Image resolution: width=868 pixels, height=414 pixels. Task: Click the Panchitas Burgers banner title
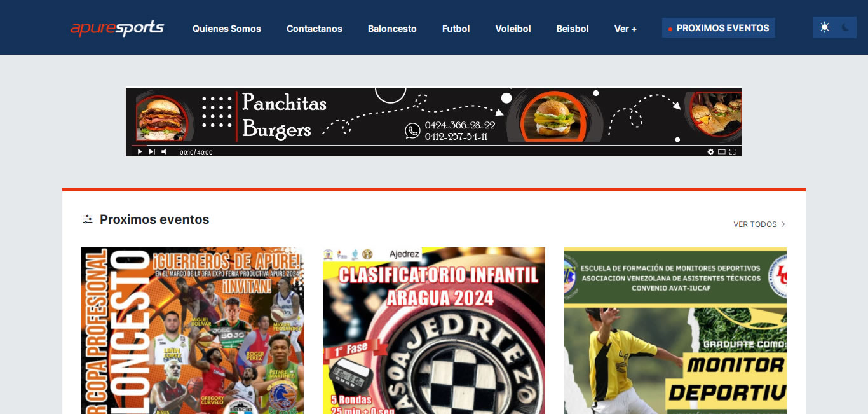click(284, 116)
